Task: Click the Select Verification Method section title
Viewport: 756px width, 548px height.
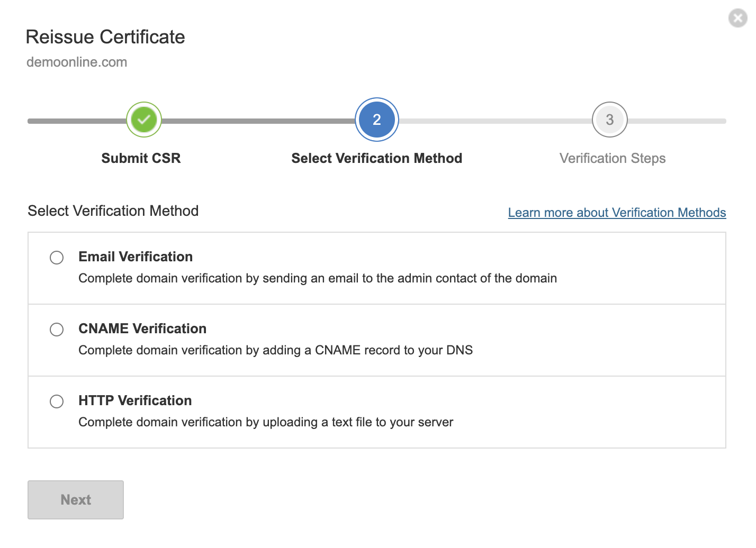Action: (113, 211)
